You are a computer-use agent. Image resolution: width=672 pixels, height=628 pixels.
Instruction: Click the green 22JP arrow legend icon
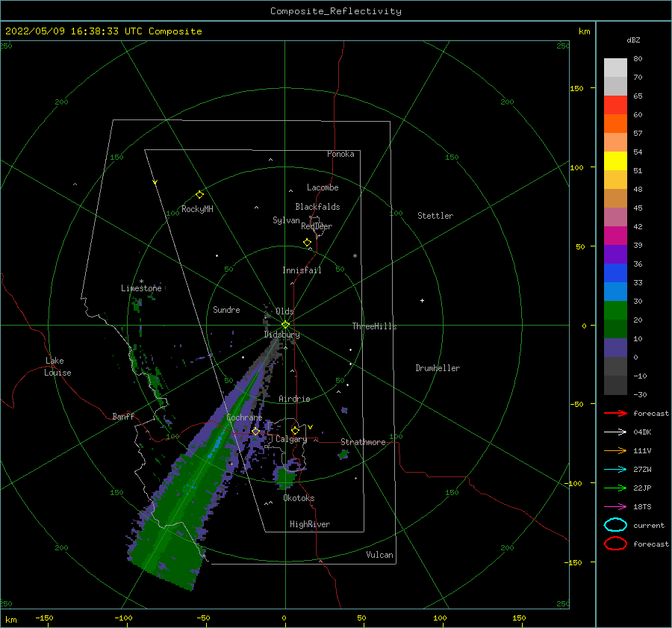pyautogui.click(x=615, y=488)
